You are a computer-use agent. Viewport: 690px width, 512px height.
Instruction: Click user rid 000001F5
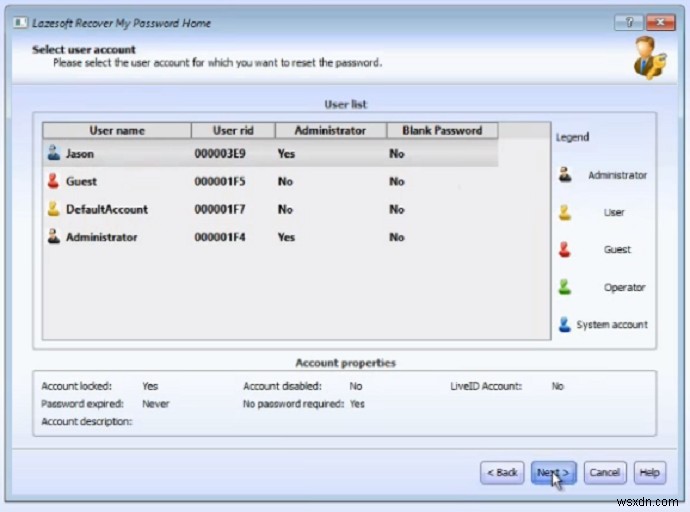[220, 181]
